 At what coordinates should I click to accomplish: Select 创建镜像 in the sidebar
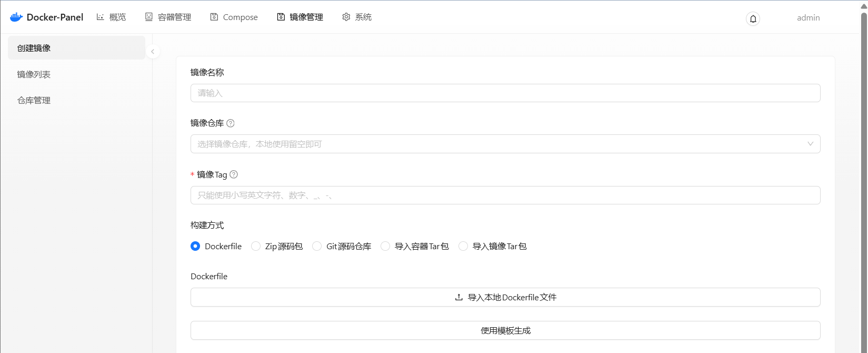(x=76, y=48)
